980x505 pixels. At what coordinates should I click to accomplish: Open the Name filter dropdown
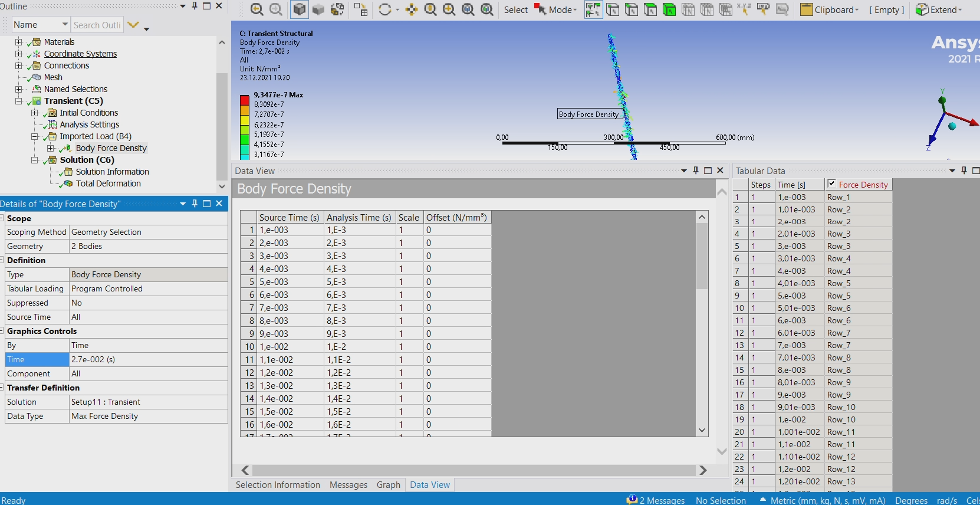pyautogui.click(x=65, y=25)
